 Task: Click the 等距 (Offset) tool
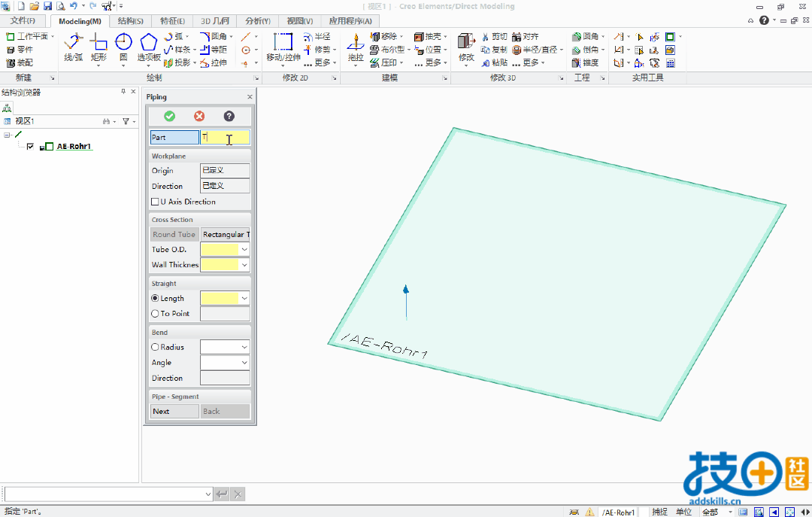pyautogui.click(x=214, y=50)
